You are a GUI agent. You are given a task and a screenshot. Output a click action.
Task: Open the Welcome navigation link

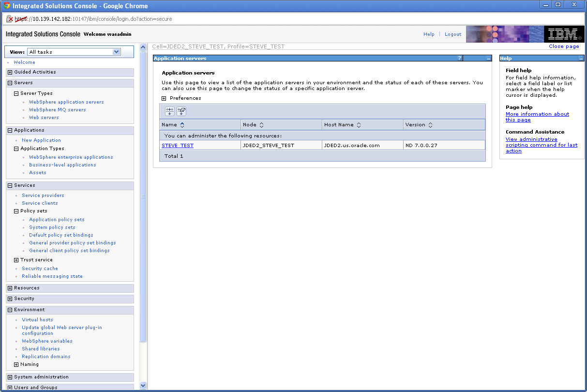tap(24, 62)
